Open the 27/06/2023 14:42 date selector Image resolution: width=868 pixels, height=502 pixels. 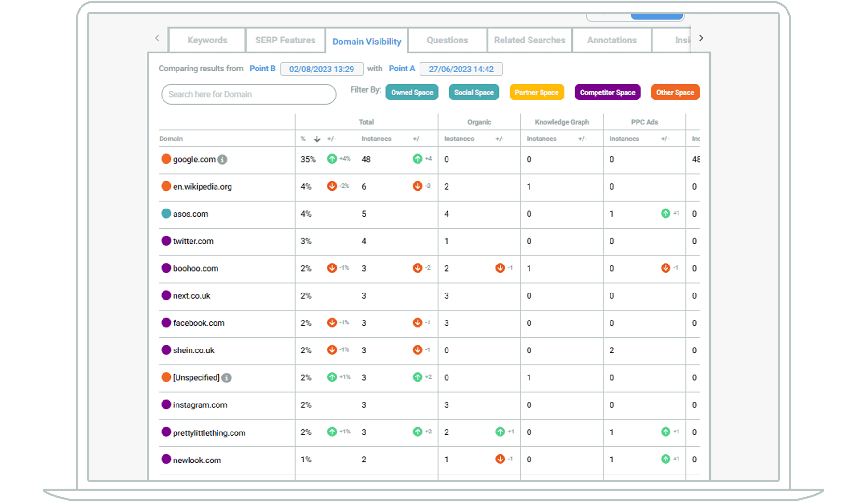point(461,69)
